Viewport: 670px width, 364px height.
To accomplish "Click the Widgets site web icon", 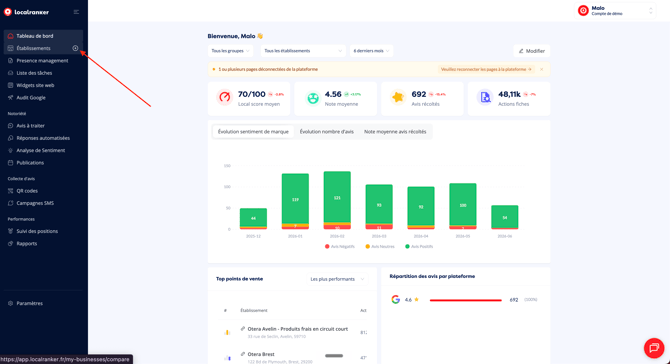I will tap(11, 85).
